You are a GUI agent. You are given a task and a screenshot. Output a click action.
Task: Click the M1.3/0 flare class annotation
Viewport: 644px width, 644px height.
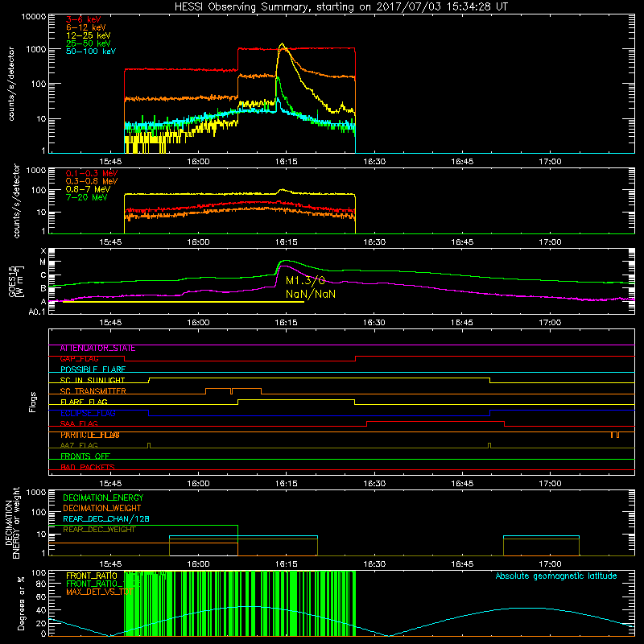pos(305,280)
